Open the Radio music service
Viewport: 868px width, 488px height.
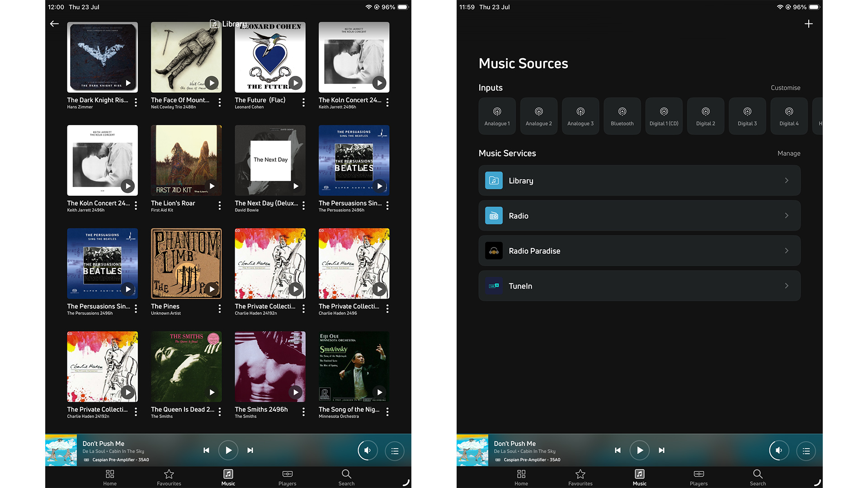click(639, 216)
